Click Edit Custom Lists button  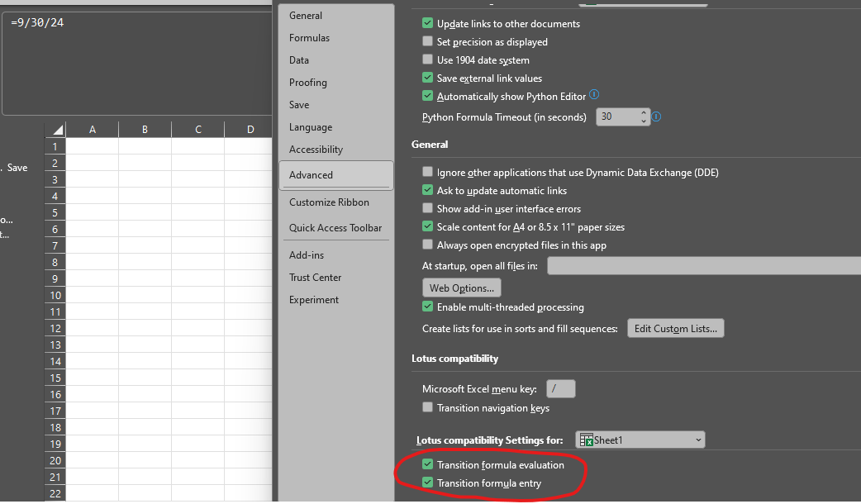[x=675, y=328]
